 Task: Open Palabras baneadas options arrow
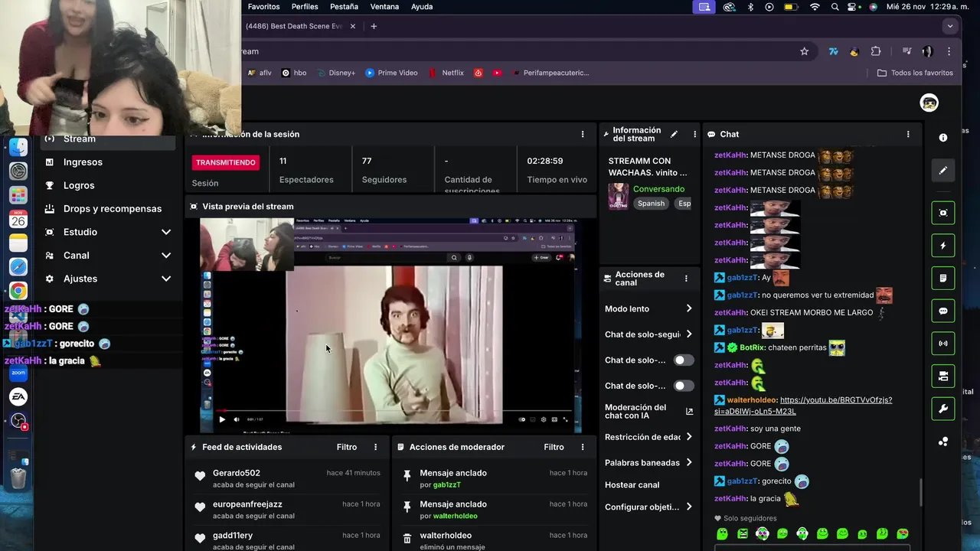(689, 462)
